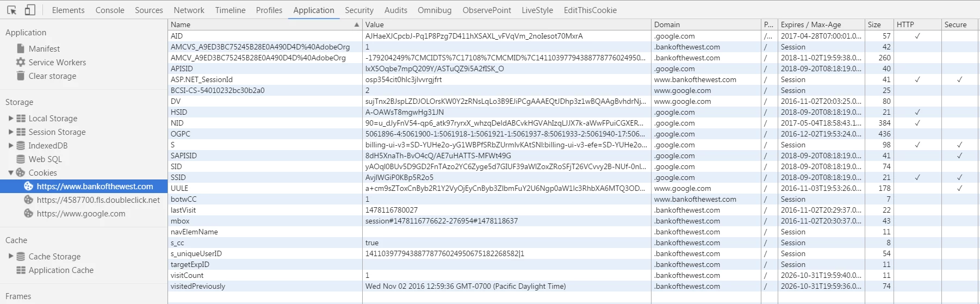Click the Service Workers gear icon
The image size is (980, 304).
click(21, 62)
